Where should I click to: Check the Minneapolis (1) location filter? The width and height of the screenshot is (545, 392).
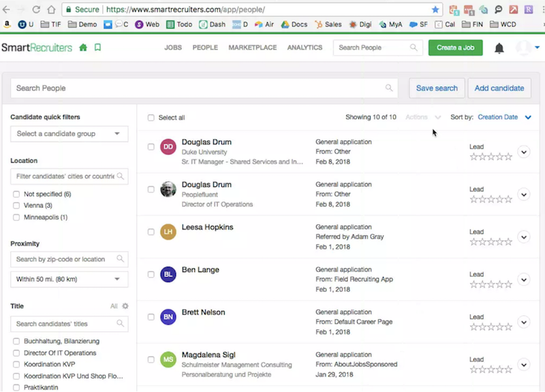tap(16, 217)
